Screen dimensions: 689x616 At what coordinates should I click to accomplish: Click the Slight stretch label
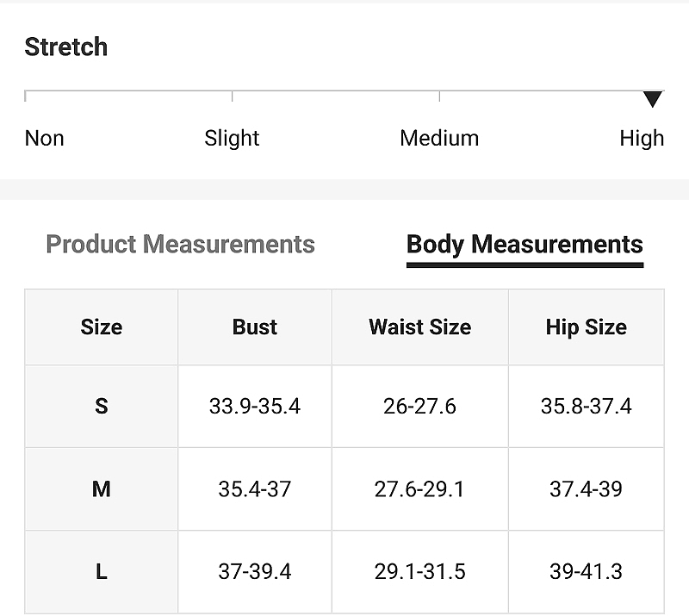pyautogui.click(x=232, y=138)
